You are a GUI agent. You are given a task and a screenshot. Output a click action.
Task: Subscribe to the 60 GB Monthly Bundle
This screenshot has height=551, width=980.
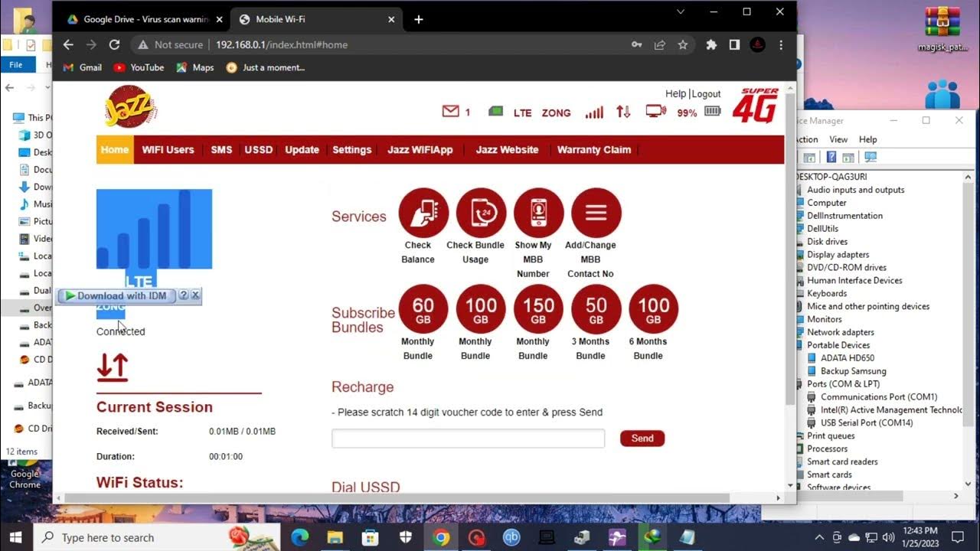point(422,309)
